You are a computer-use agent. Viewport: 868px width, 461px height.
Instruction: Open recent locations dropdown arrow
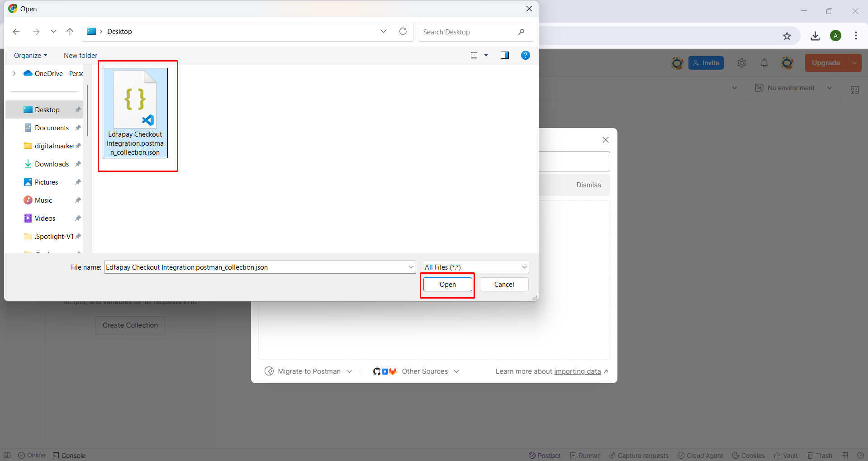coord(53,32)
